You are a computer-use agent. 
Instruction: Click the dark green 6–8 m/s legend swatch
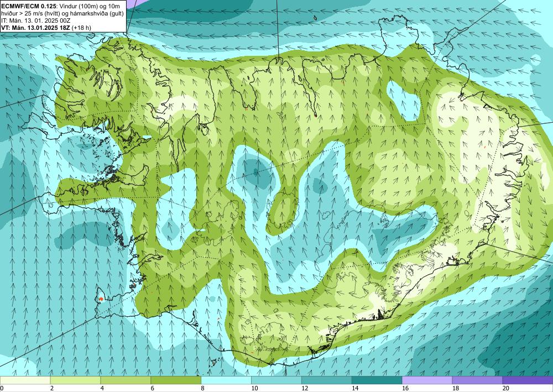click(x=176, y=380)
